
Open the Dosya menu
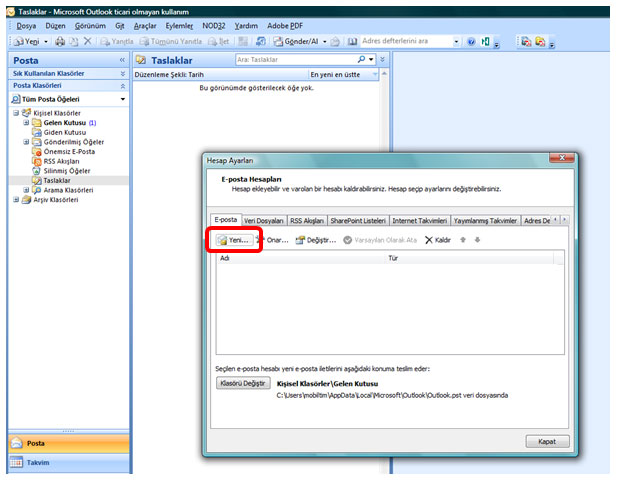(x=26, y=26)
